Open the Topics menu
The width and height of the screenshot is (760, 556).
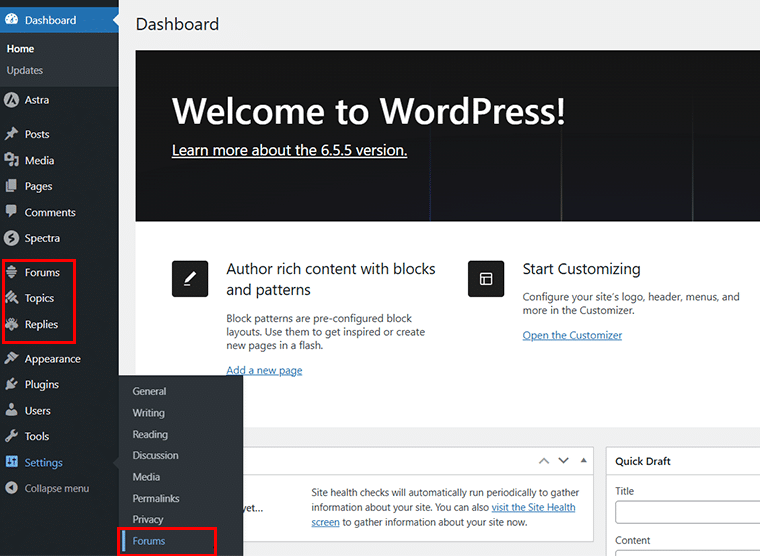pyautogui.click(x=59, y=298)
